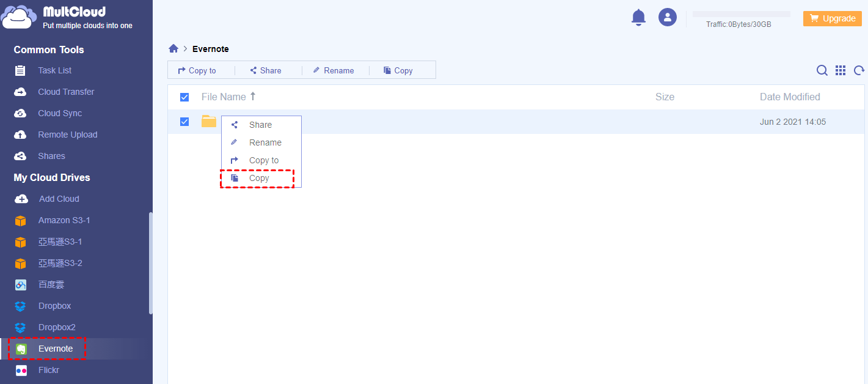This screenshot has width=868, height=384.
Task: Click Add Cloud in sidebar
Action: tap(59, 199)
